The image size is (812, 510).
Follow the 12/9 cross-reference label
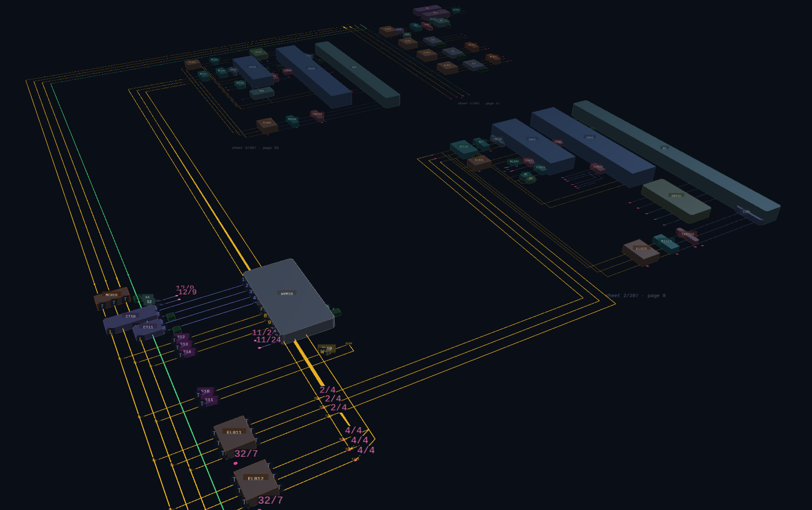click(187, 292)
